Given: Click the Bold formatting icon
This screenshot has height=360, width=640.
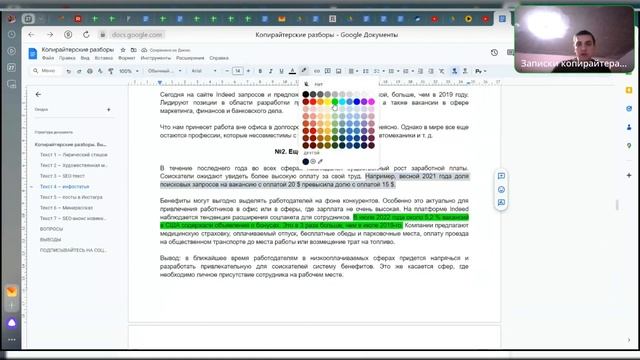Looking at the screenshot, I should pos(260,71).
